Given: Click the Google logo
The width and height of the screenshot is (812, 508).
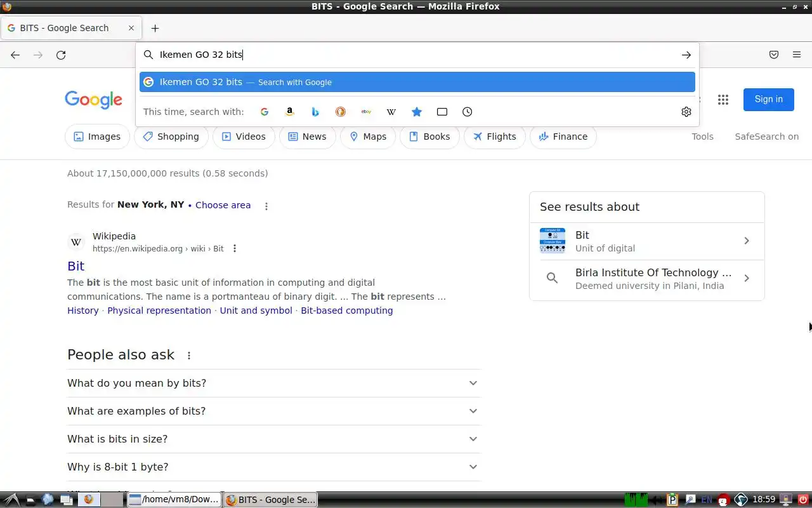Looking at the screenshot, I should pos(93,100).
